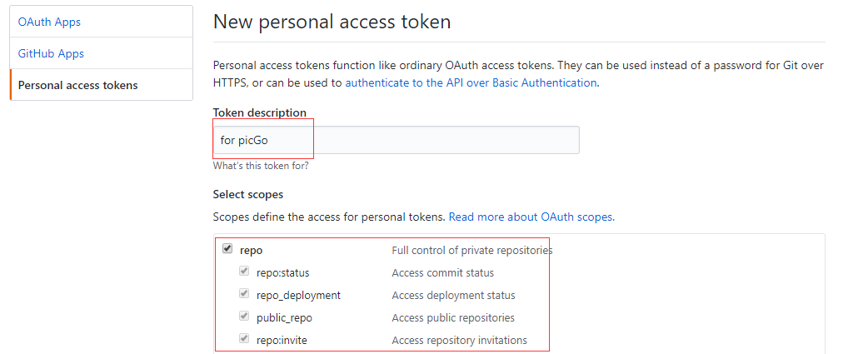The height and width of the screenshot is (354, 868).
Task: Toggle the repo_deployment checkbox
Action: click(x=244, y=294)
